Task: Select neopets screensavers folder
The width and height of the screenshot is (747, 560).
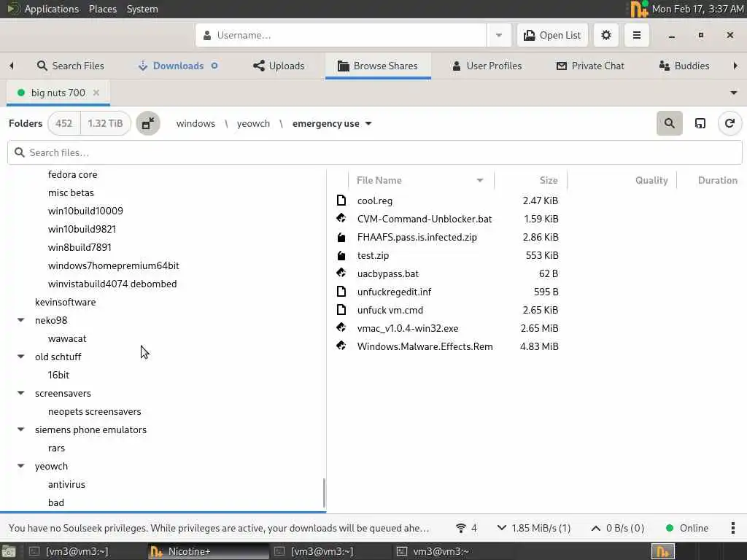Action: pyautogui.click(x=94, y=411)
